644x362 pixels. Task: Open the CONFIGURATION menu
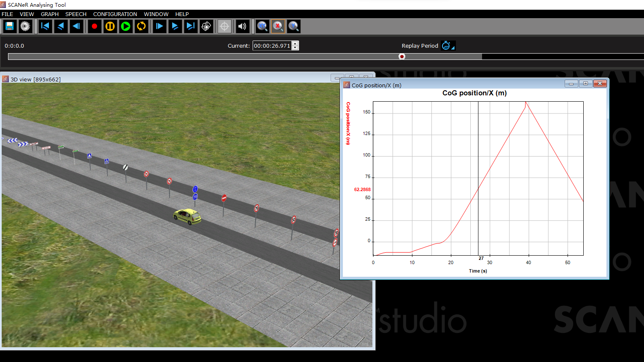115,14
